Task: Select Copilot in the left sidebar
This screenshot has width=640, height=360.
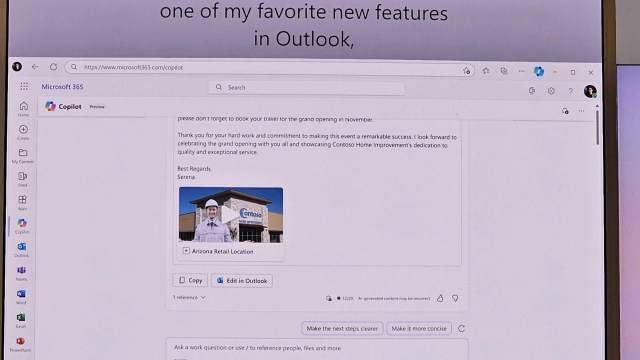Action: (x=22, y=226)
